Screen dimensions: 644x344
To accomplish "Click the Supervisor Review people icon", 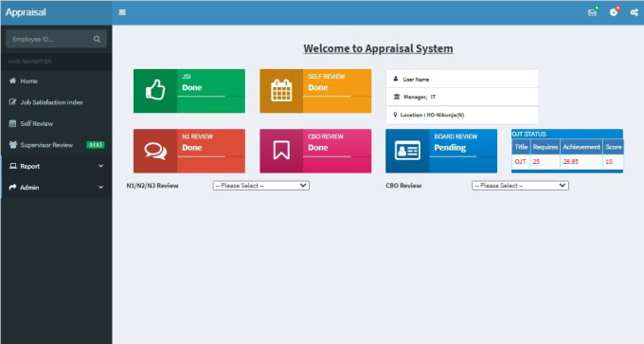I will coord(13,145).
